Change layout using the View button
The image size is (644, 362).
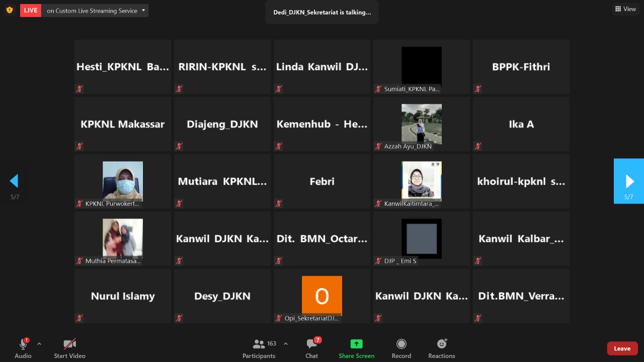click(x=625, y=9)
